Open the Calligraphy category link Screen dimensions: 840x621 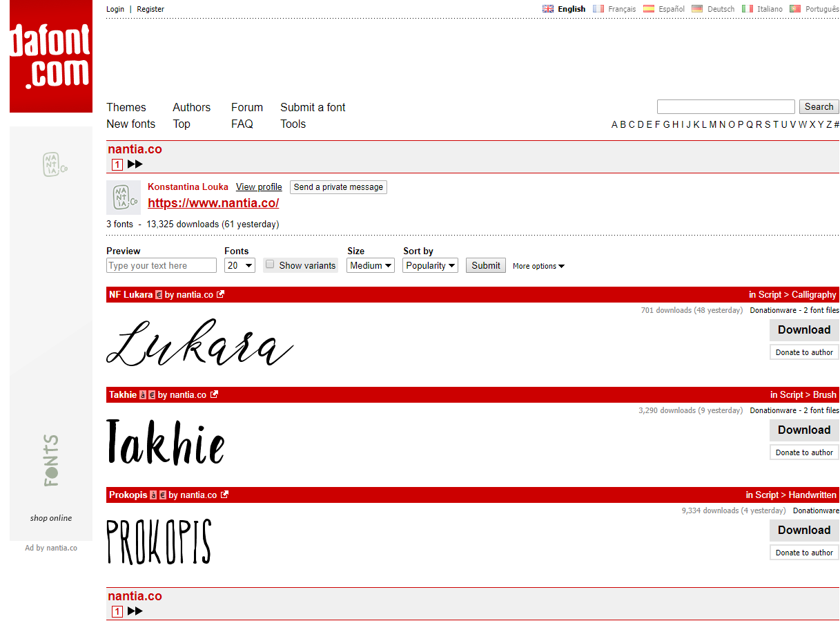(x=814, y=294)
